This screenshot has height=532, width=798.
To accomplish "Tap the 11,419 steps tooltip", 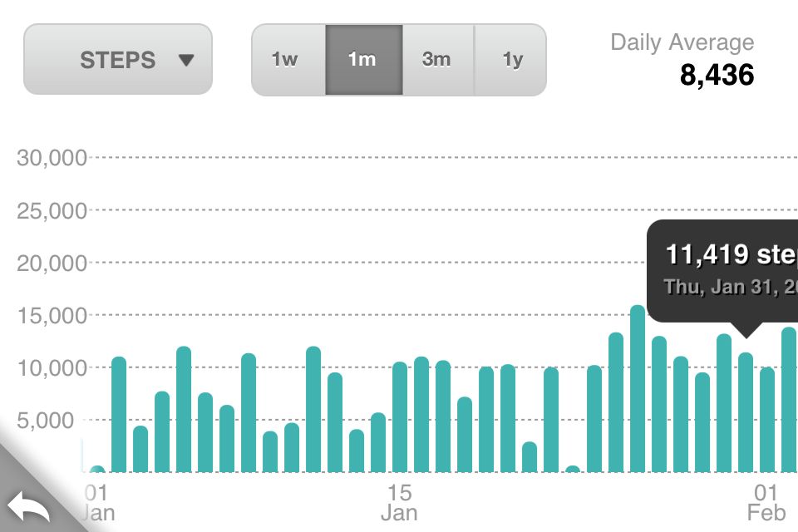I will pos(722,271).
